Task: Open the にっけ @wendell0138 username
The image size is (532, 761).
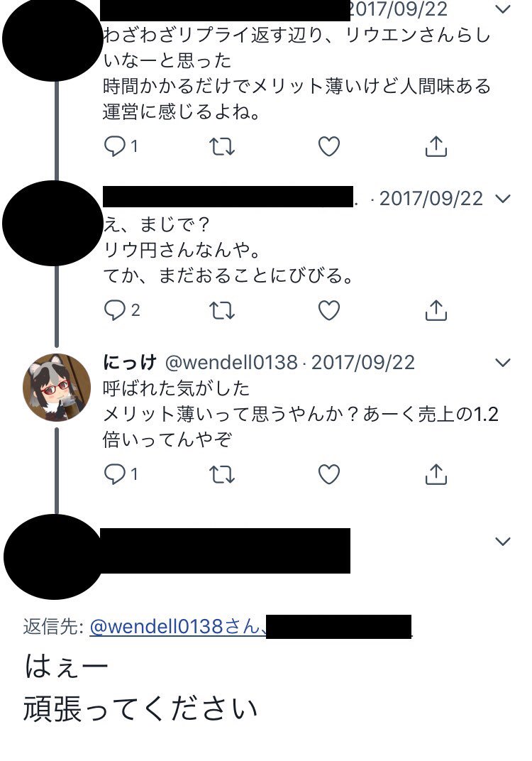Action: click(200, 363)
